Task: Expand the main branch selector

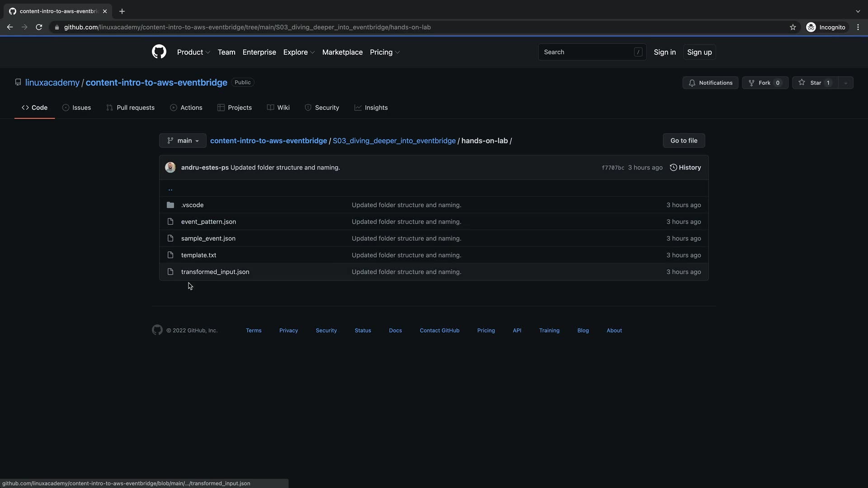Action: click(x=183, y=141)
